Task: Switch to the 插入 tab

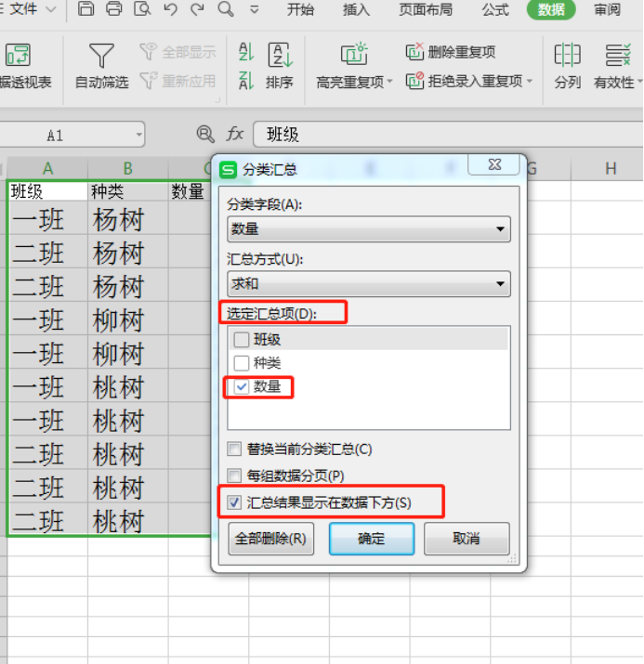Action: coord(356,9)
